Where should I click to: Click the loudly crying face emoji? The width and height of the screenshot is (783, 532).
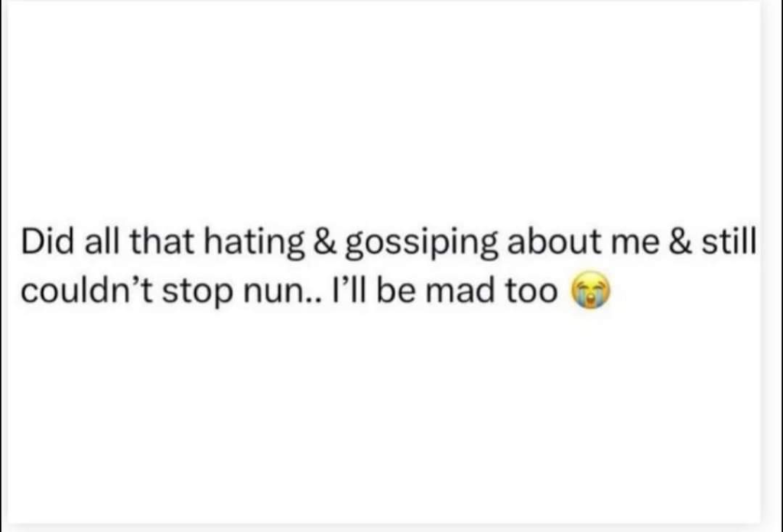click(x=591, y=290)
